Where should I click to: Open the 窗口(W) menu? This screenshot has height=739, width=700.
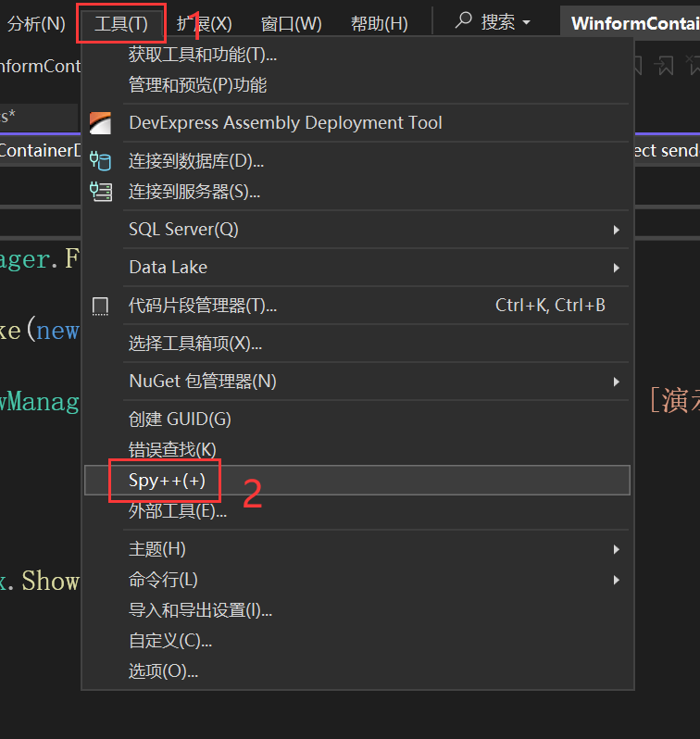click(x=291, y=23)
